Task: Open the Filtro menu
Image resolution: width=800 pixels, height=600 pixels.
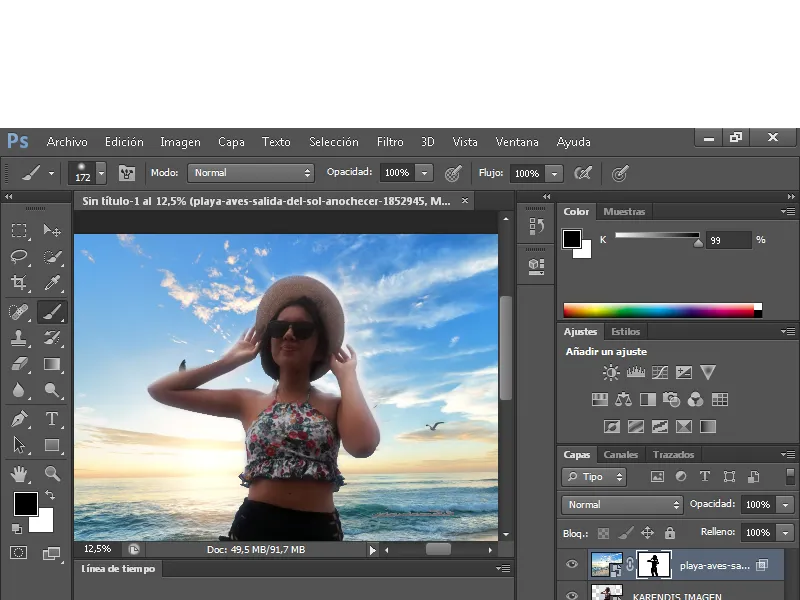Action: [390, 142]
